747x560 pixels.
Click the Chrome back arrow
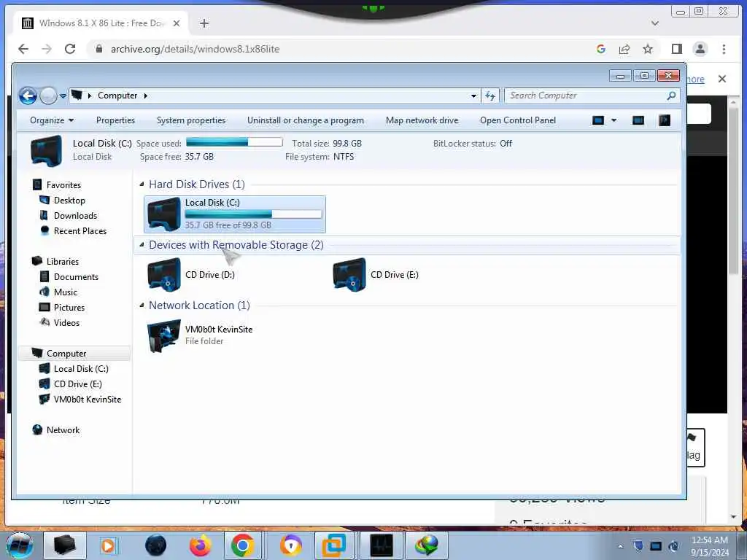[23, 49]
